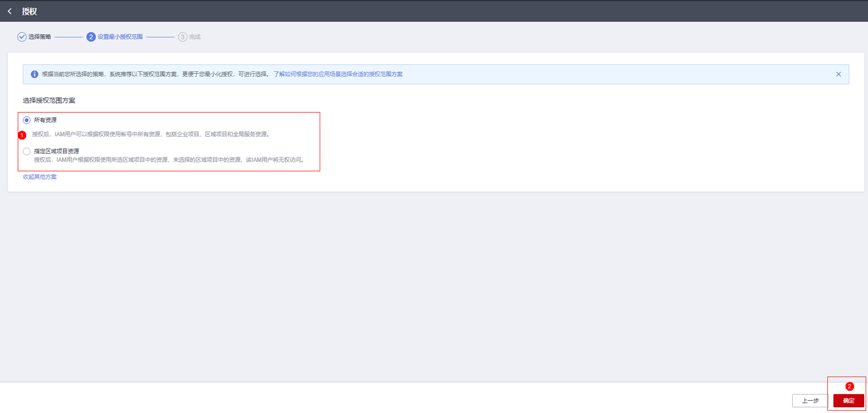
Task: Click red annotation badge number 1
Action: pos(22,135)
